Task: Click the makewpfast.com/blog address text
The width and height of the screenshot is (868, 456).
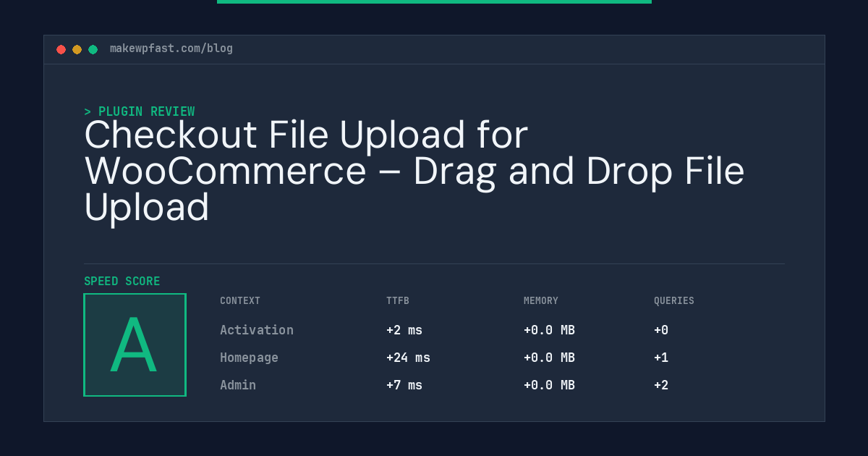Action: point(171,49)
